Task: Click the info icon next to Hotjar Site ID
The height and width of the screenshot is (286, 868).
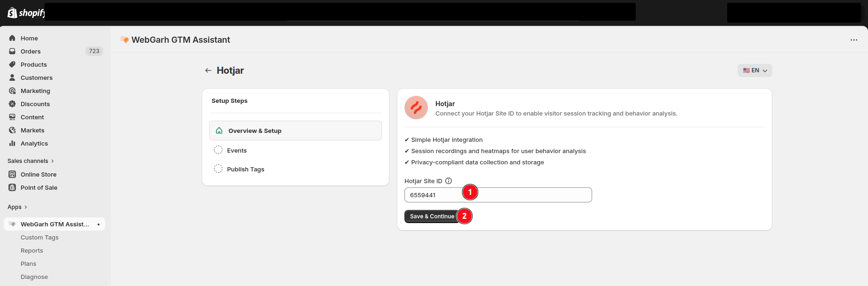Action: (x=449, y=181)
